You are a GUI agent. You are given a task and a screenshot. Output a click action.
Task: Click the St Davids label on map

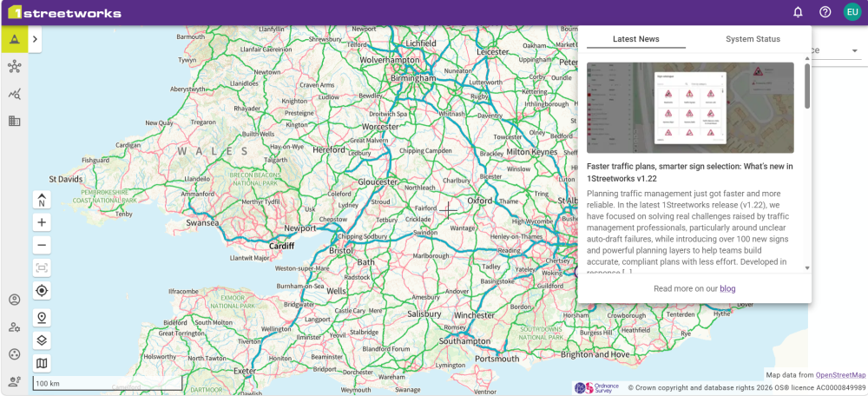pyautogui.click(x=66, y=179)
